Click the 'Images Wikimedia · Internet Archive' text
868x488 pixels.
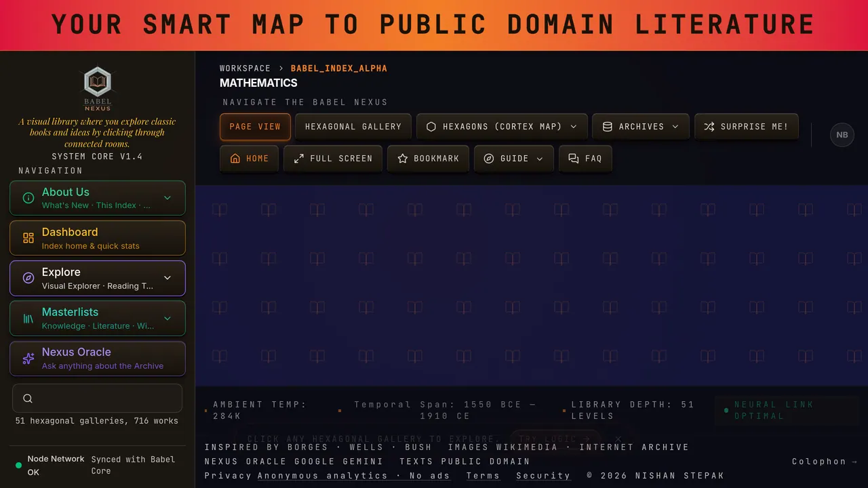[x=568, y=447]
